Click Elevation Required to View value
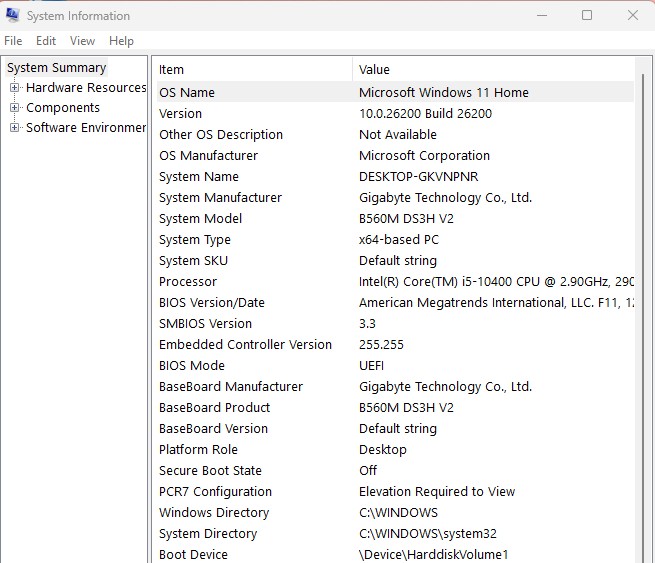This screenshot has width=655, height=563. coord(437,492)
